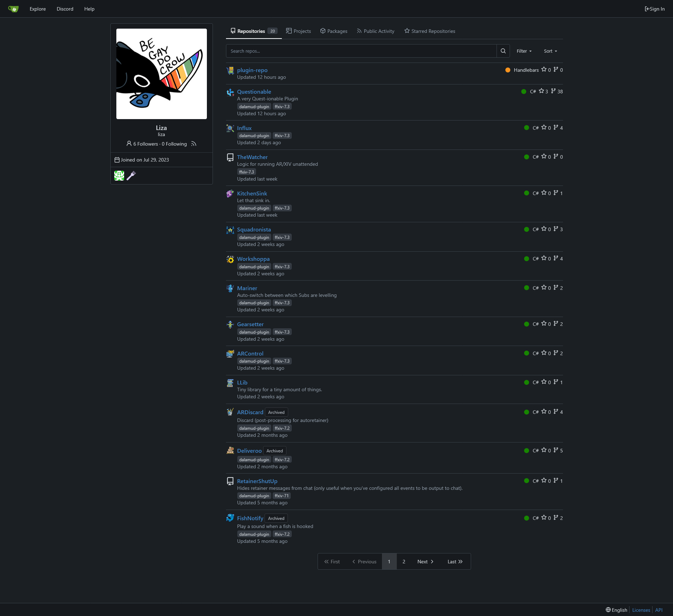Screen dimensions: 673x616
Task: Click the green C# dot on FishNotify row
Action: [527, 518]
